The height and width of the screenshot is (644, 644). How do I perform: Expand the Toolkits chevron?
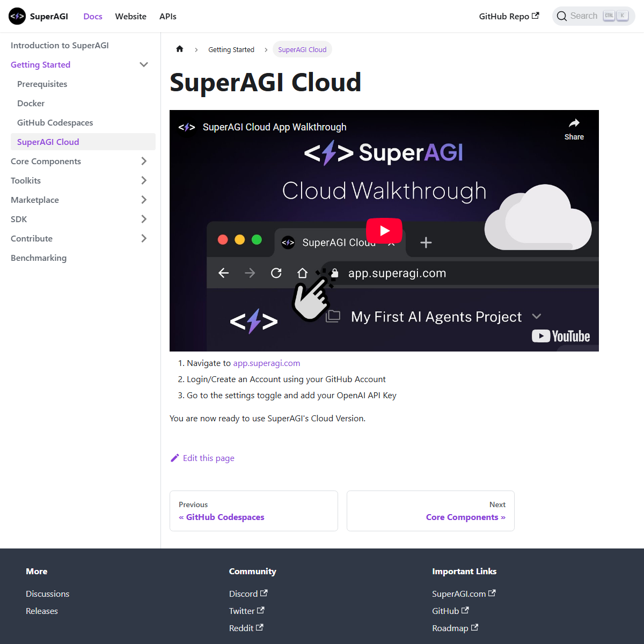click(x=144, y=180)
